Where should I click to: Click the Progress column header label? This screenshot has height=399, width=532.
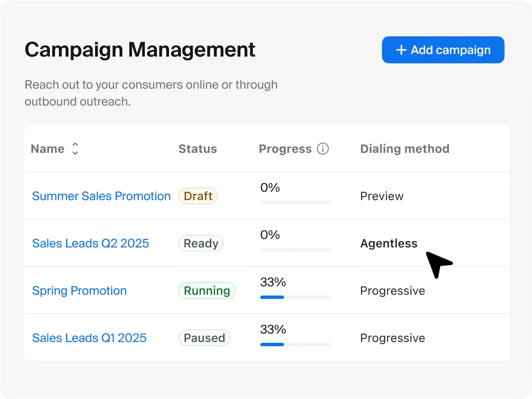coord(285,149)
